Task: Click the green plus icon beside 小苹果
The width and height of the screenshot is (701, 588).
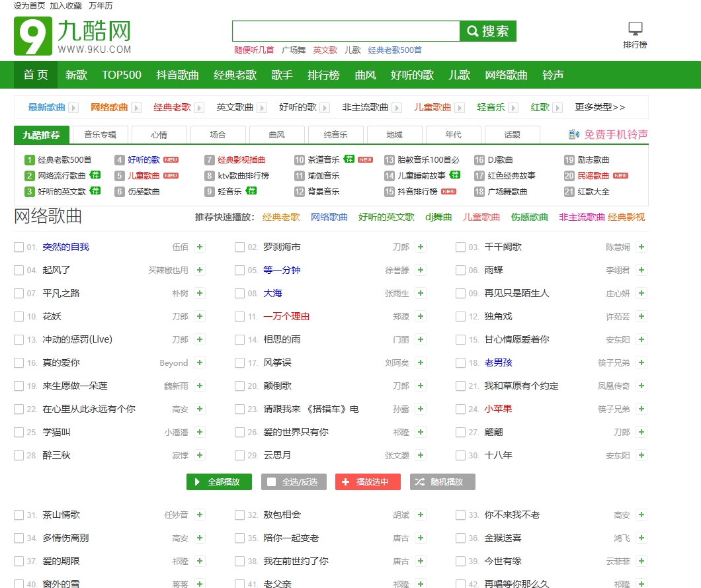Action: tap(641, 409)
